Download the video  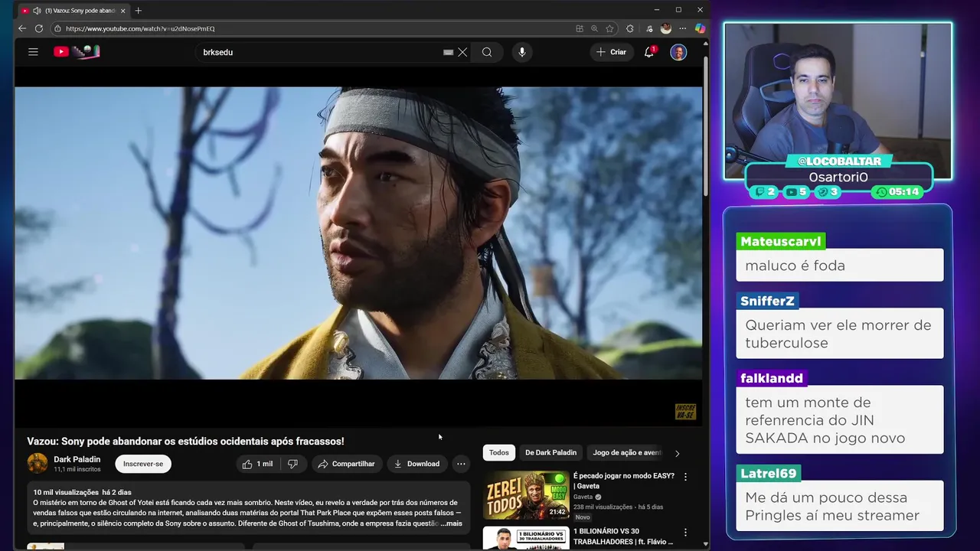(x=416, y=464)
